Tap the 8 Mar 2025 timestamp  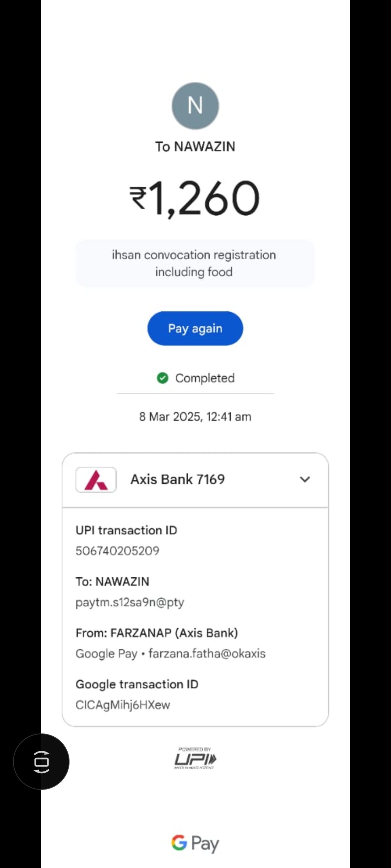pyautogui.click(x=195, y=417)
